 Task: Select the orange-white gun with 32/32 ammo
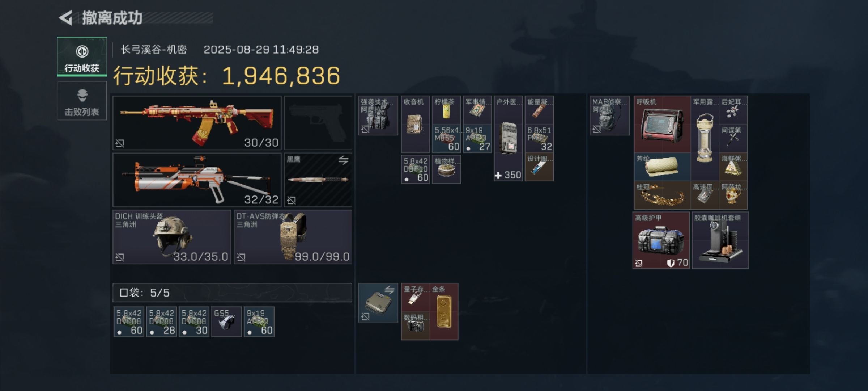click(197, 180)
